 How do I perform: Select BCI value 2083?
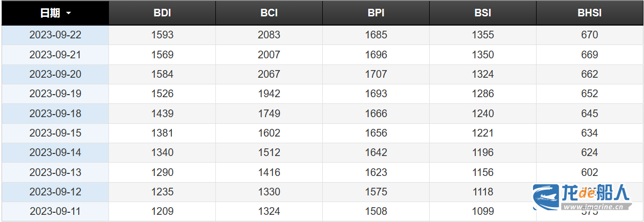pyautogui.click(x=269, y=35)
